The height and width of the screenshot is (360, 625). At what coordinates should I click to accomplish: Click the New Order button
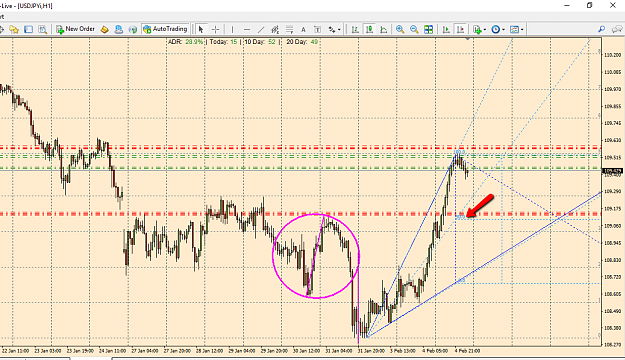75,29
